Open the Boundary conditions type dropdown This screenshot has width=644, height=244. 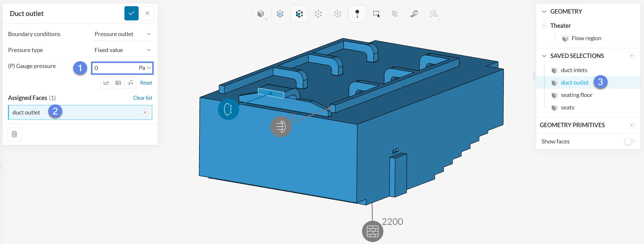click(122, 34)
